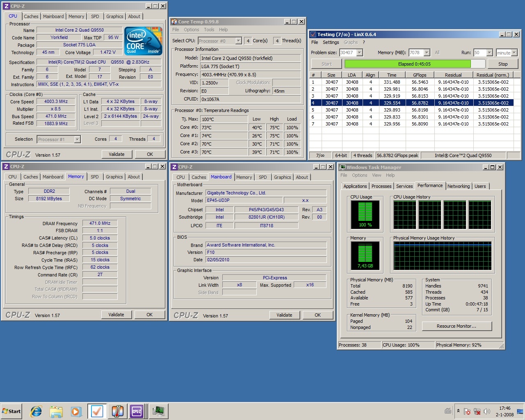
Task: Open the Memory (MiB) dropdown in LinX
Action: [427, 52]
